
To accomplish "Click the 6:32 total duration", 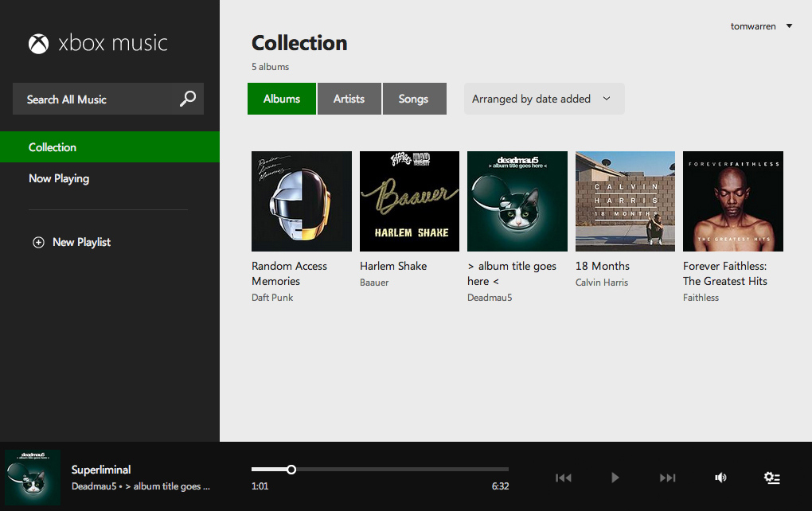I will (500, 486).
